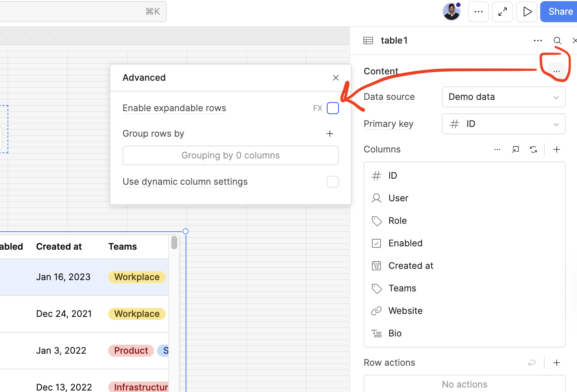Close the Advanced popup
Viewport: 577px width, 392px height.
(336, 78)
